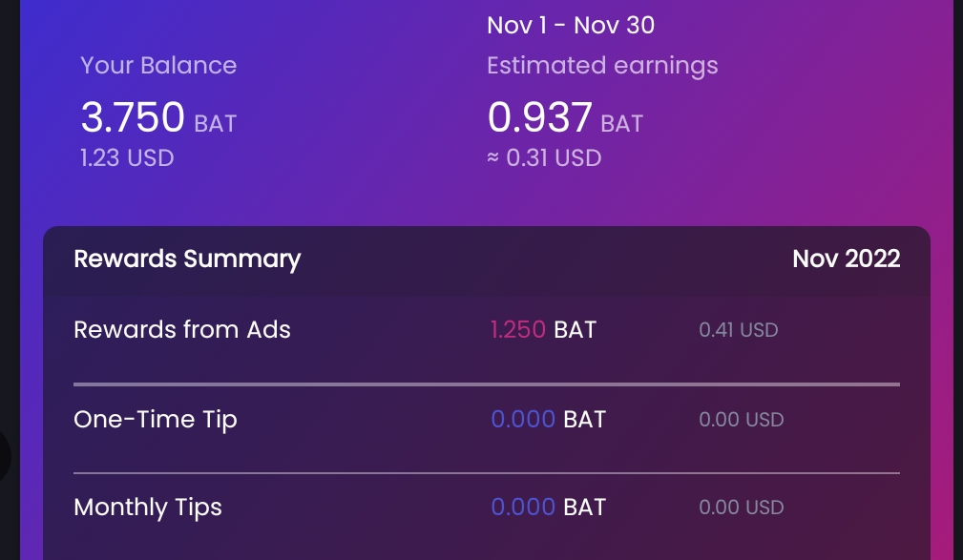Screen dimensions: 963x560
Task: Click the dark round button at left edge
Action: [6, 456]
